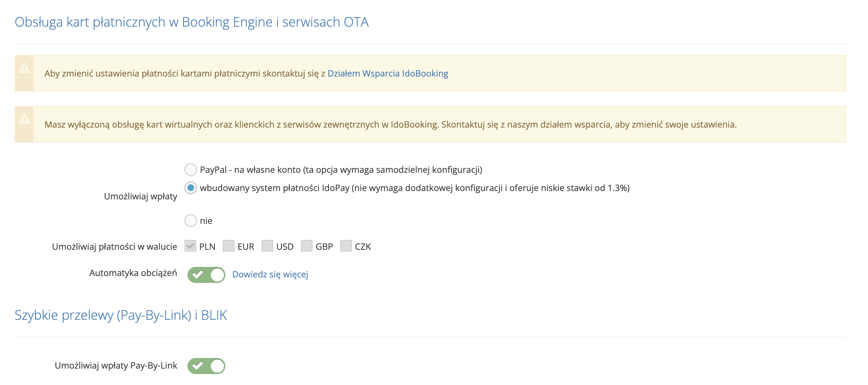The image size is (868, 385).
Task: Click the 'Szybkie przelewy (Pay-By-Link) i BLIK' heading
Action: (121, 315)
